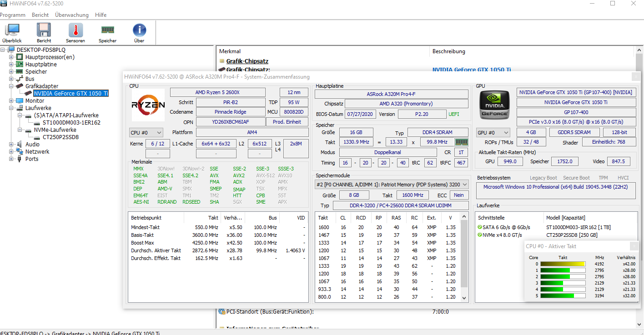This screenshot has height=335, width=644.
Task: Click the Monitor icon in tree
Action: pos(20,101)
